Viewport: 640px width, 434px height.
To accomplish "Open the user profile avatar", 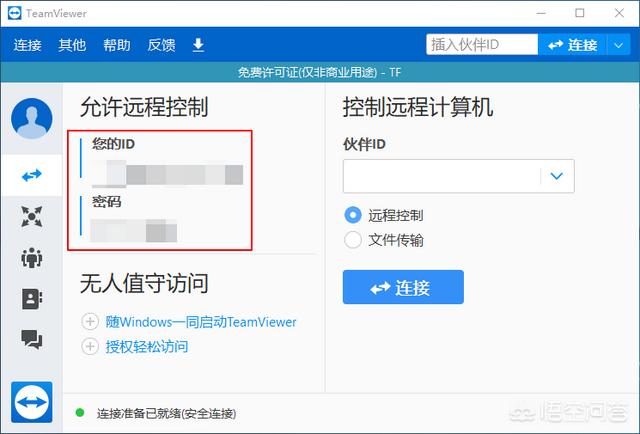I will [32, 118].
